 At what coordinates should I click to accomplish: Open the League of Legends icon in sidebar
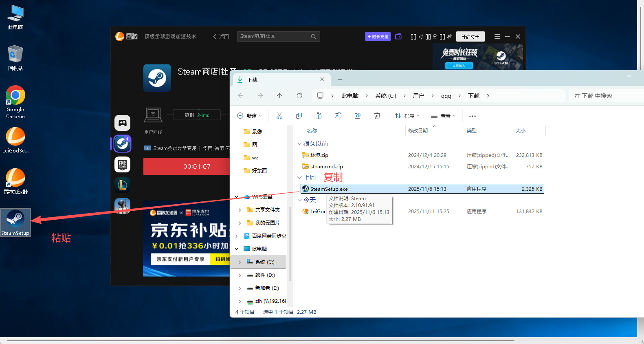(122, 185)
